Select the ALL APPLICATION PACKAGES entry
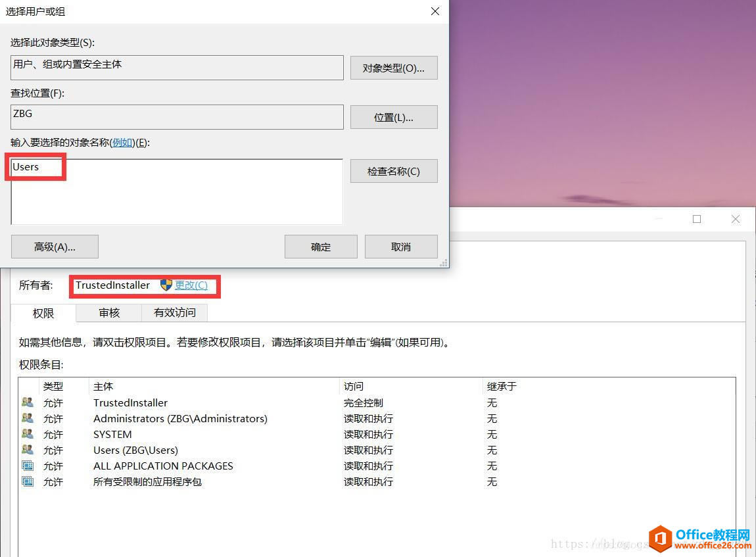This screenshot has width=756, height=557. 377,466
